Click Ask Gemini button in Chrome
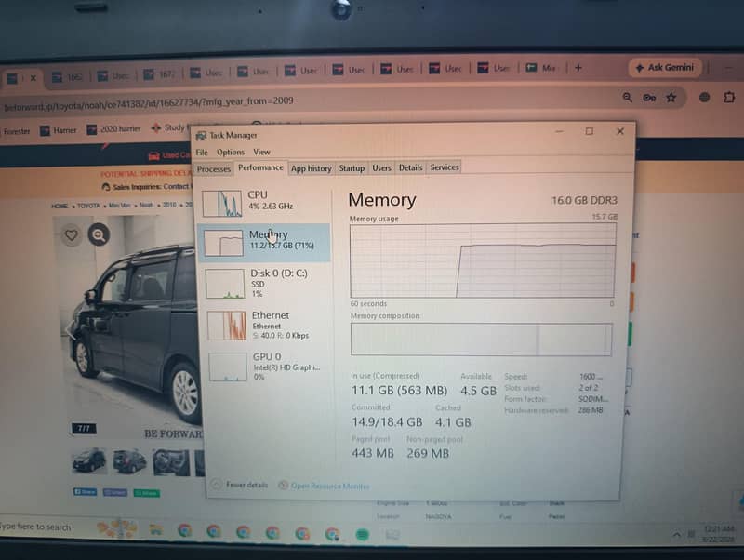744x560 pixels. tap(665, 68)
